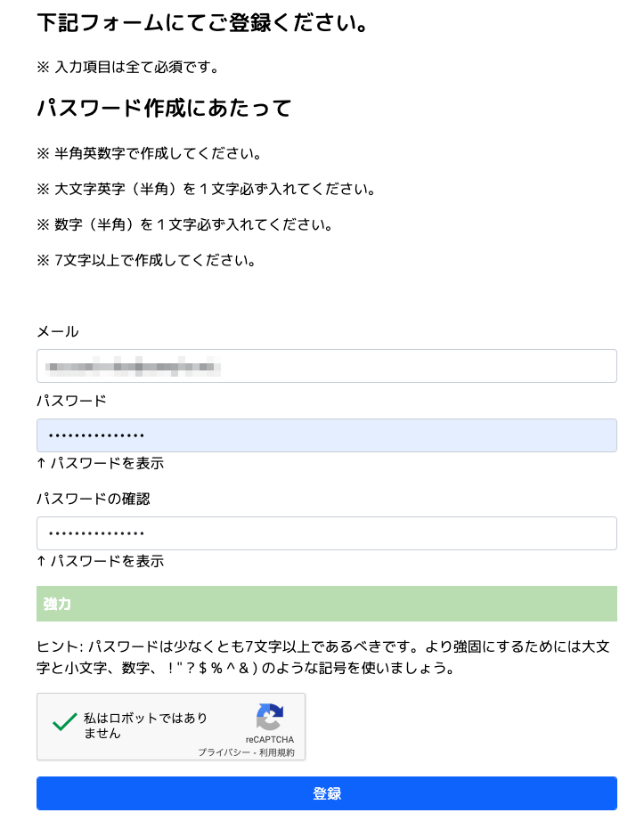Click the reCAPTCHA logo icon

click(269, 718)
